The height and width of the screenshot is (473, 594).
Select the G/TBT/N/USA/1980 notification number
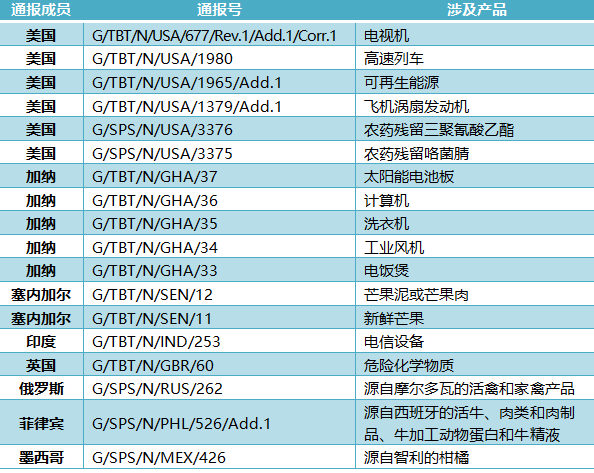tap(219, 59)
